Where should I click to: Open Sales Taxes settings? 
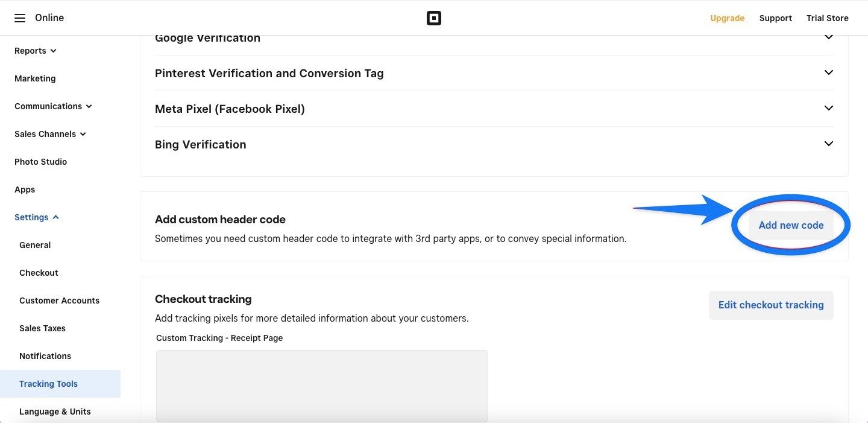click(42, 328)
